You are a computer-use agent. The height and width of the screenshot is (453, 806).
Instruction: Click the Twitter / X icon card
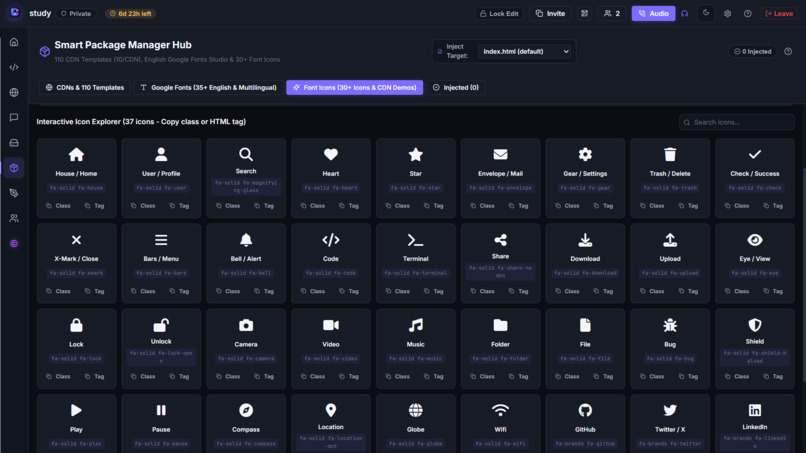pos(670,424)
